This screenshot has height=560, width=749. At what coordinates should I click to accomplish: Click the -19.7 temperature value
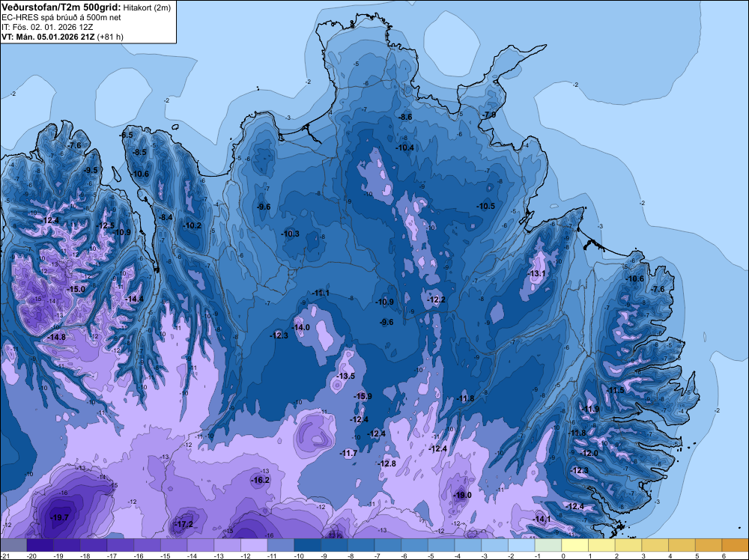tap(60, 517)
